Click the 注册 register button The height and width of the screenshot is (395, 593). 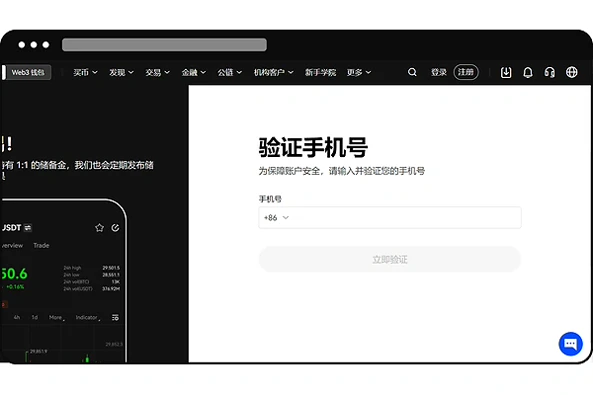click(466, 72)
